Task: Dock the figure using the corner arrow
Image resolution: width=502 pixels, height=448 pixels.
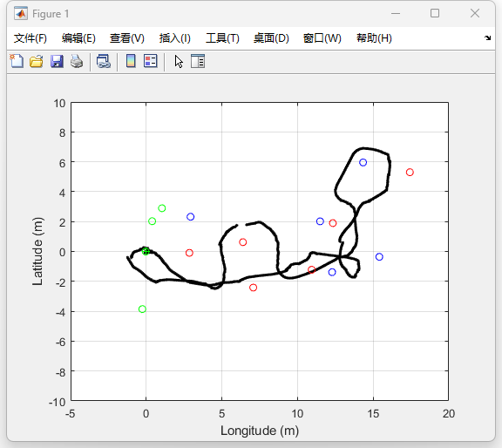Action: tap(487, 37)
